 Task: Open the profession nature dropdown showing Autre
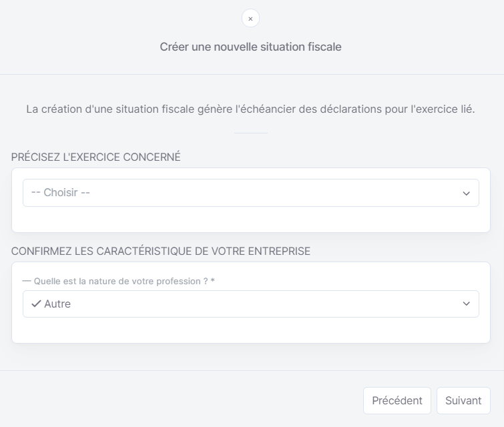pos(251,304)
